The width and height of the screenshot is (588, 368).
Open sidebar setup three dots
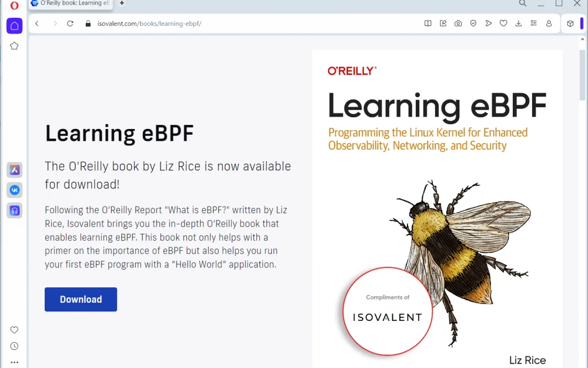coord(14,362)
